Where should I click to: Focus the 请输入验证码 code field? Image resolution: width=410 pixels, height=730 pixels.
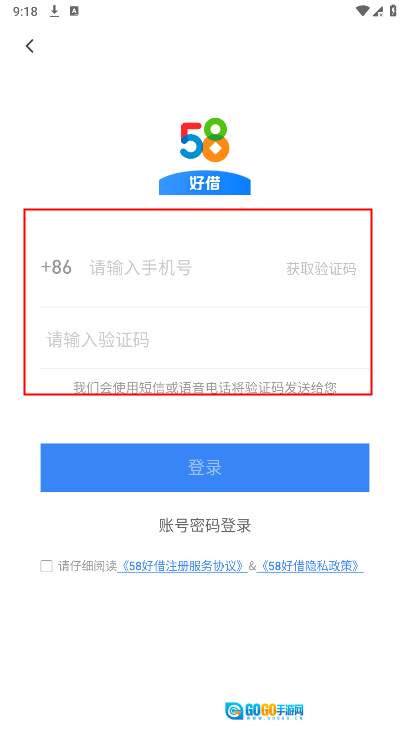click(204, 339)
